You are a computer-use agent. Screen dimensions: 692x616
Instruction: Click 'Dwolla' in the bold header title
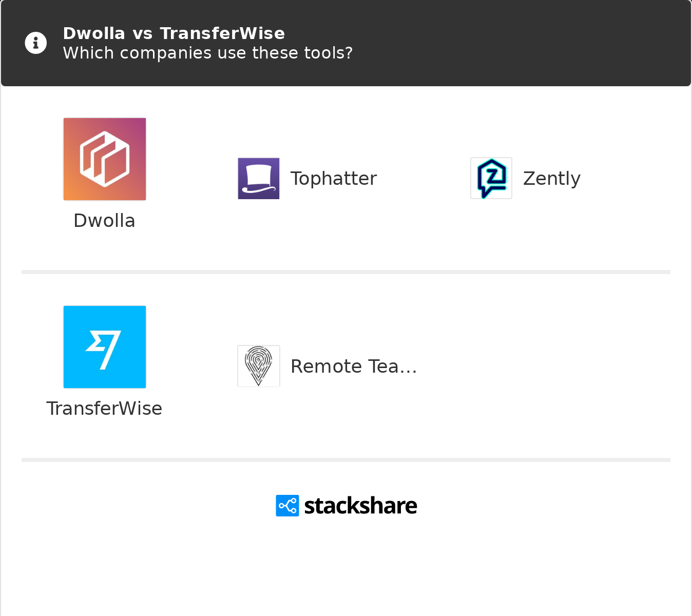coord(94,33)
